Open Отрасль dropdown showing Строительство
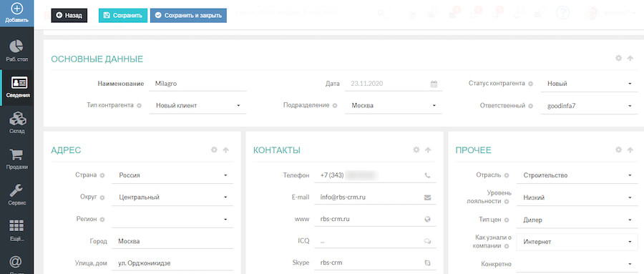644x274 pixels. (576, 175)
